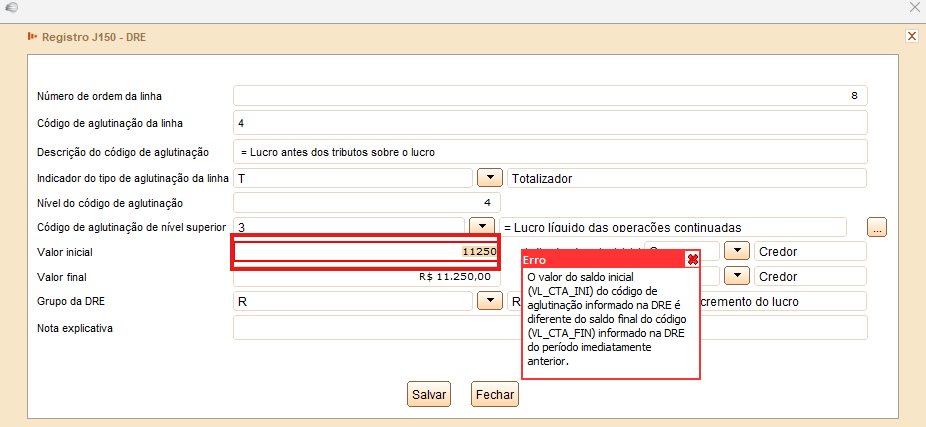
Task: Close the Erro tooltip popup
Action: tap(693, 260)
